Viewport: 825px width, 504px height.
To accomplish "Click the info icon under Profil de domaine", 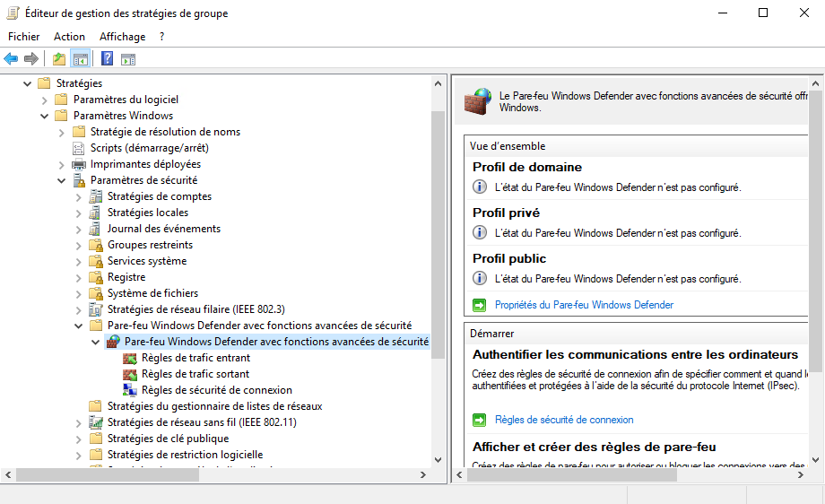I will [480, 187].
